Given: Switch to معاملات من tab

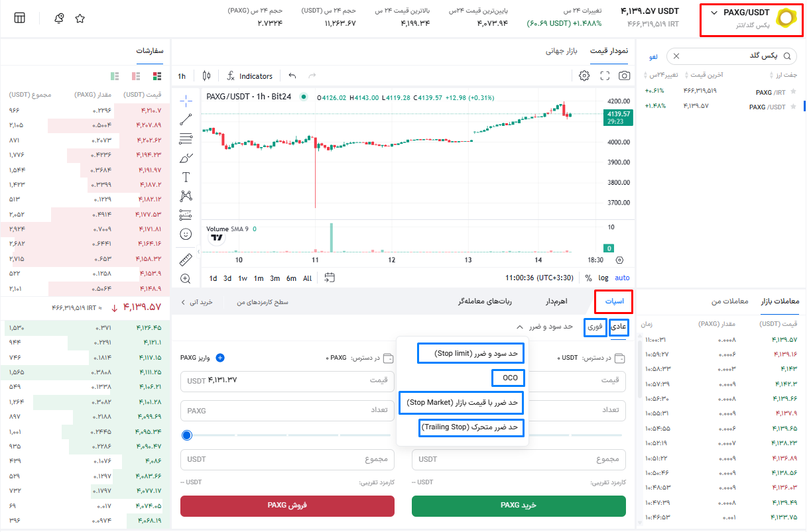Looking at the screenshot, I should point(730,301).
